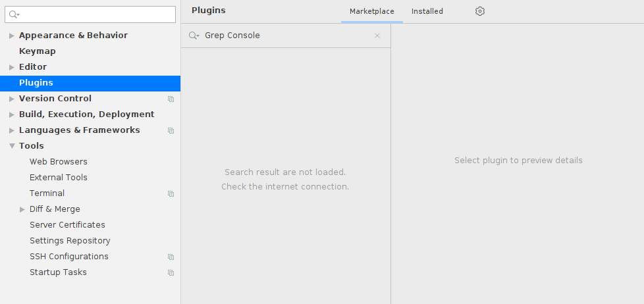644x304 pixels.
Task: Click the project-level icon beside Version Control
Action: point(171,99)
